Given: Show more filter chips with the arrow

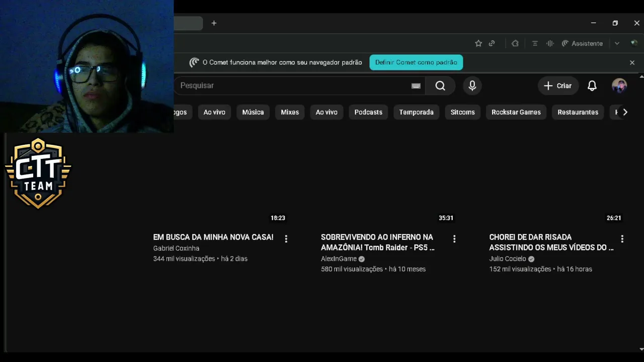Looking at the screenshot, I should pyautogui.click(x=625, y=112).
